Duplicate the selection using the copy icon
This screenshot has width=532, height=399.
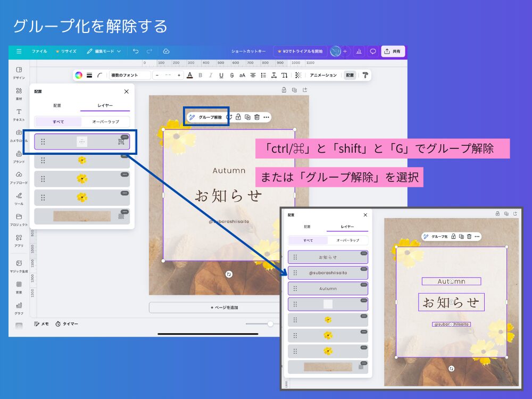(247, 117)
